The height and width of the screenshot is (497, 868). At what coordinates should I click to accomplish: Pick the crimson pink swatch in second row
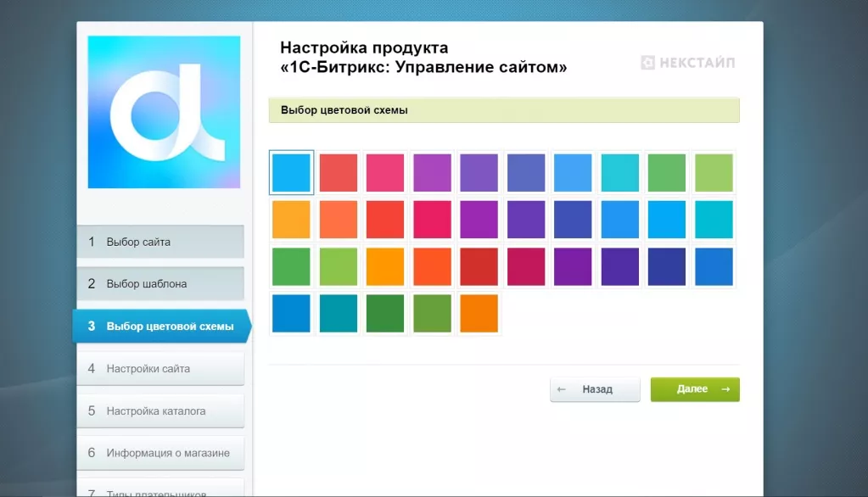[433, 220]
